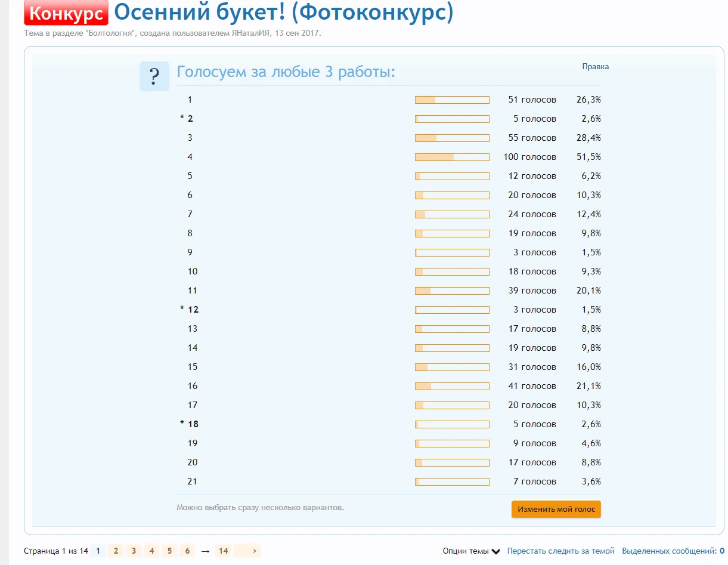Screen dimensions: 728x565
Task: Go to page 2 in pagination
Action: coord(116,551)
